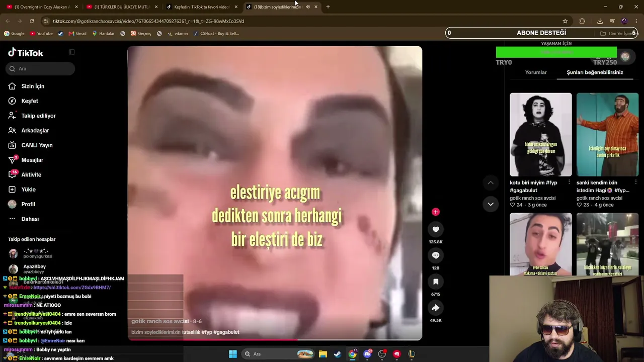Go to previous video with up chevron
This screenshot has width=644, height=362.
coord(491,183)
